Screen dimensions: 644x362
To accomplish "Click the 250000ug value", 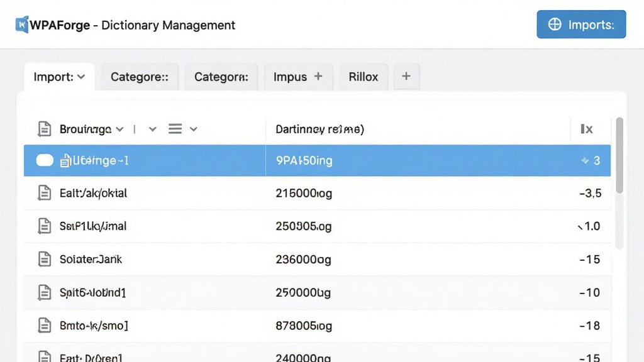I will pyautogui.click(x=303, y=293).
